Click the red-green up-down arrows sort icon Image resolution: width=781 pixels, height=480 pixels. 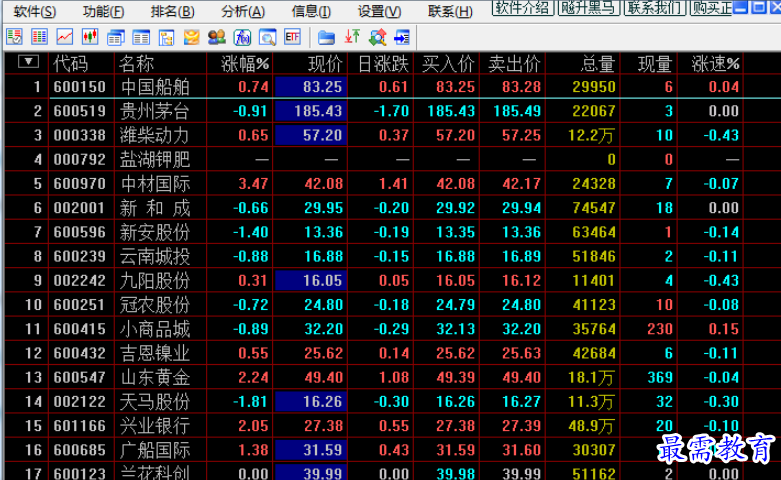[x=352, y=37]
